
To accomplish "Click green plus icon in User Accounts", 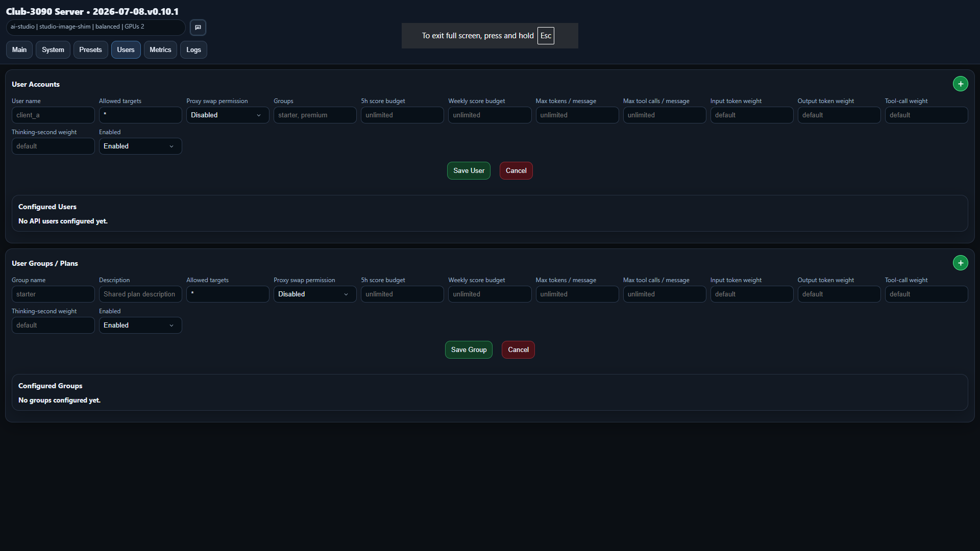I will click(x=960, y=84).
